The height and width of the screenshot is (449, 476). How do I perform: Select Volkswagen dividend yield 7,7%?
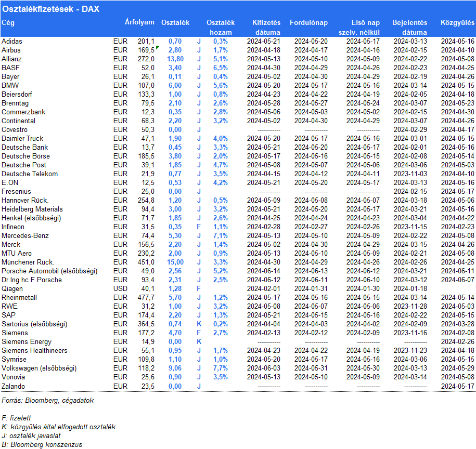click(221, 368)
